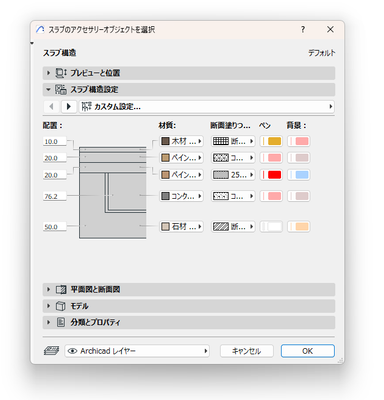Screen dimensions: 384x400
Task: Click the プレビューと位置 panel icon
Action: coord(61,73)
